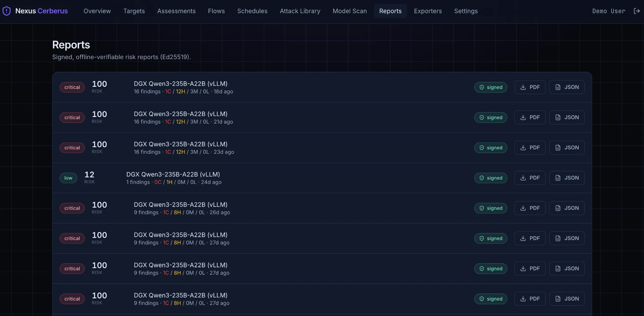Screen dimensions: 644x316
Task: Click the low severity badge
Action: click(68, 178)
